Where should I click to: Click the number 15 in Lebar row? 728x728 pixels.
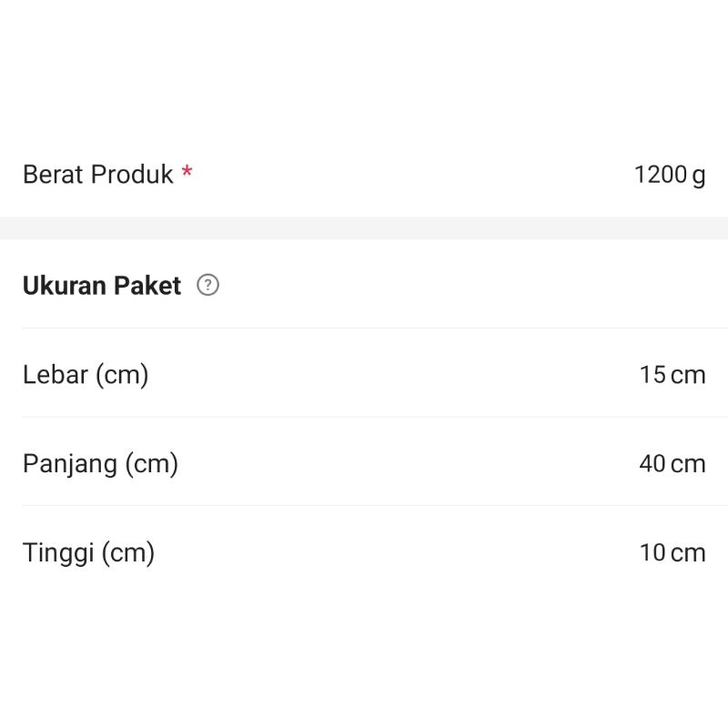[x=652, y=375]
